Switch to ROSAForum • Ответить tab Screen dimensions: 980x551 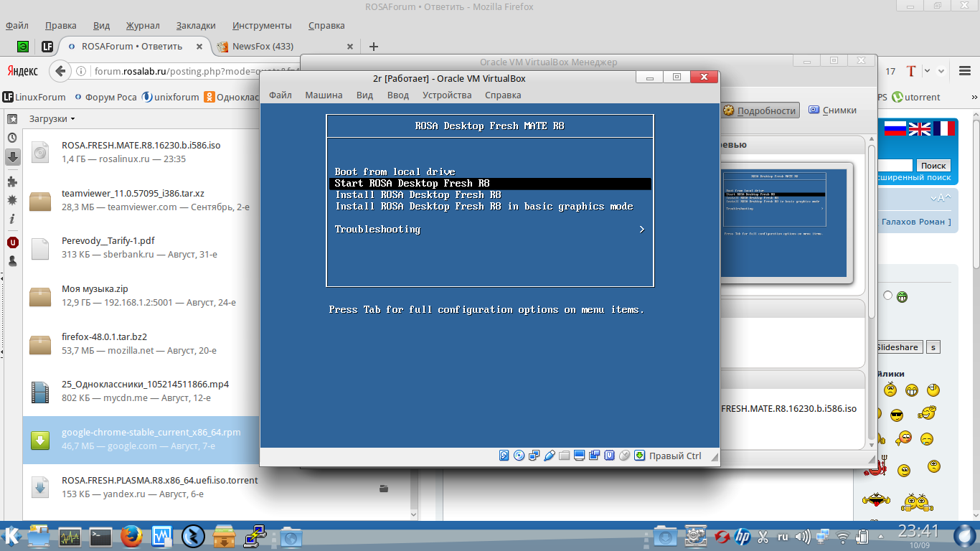coord(135,47)
